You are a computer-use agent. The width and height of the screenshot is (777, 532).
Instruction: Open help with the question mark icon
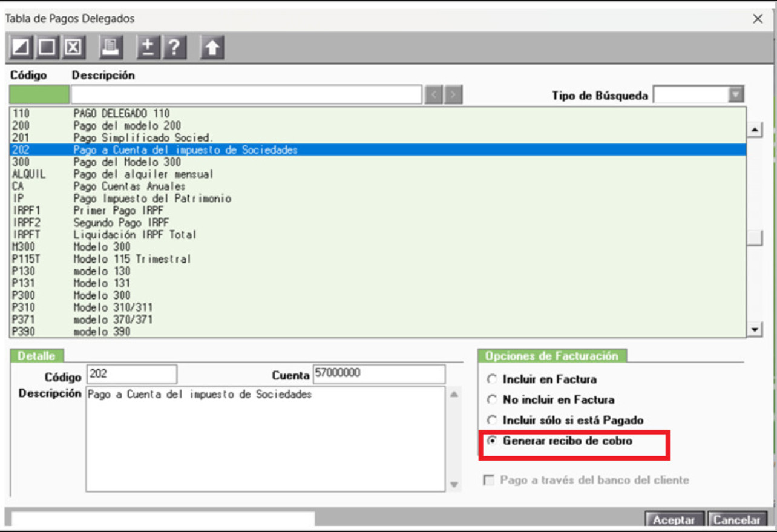coord(174,47)
